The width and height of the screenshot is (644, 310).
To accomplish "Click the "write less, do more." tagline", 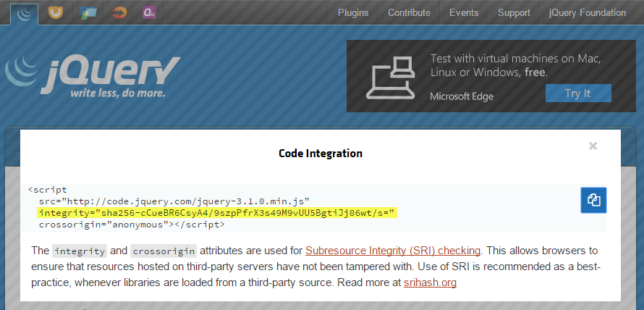I will tap(117, 93).
